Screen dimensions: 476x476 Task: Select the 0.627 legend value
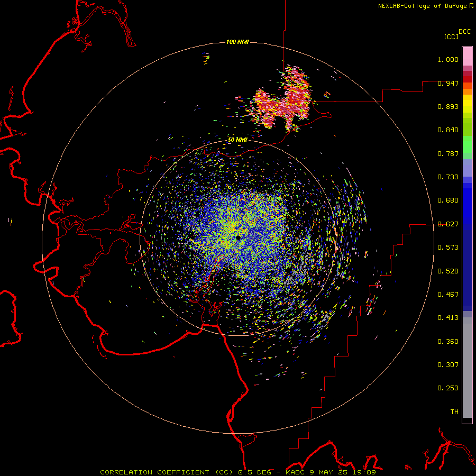[x=448, y=224]
